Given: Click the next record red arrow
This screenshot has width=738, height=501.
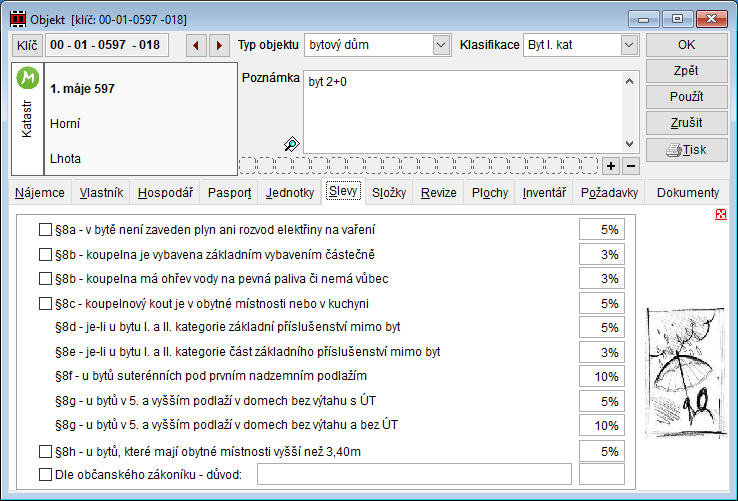Looking at the screenshot, I should 219,45.
